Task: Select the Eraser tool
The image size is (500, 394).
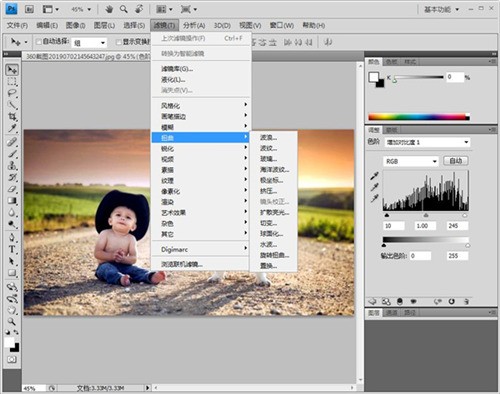Action: point(12,189)
